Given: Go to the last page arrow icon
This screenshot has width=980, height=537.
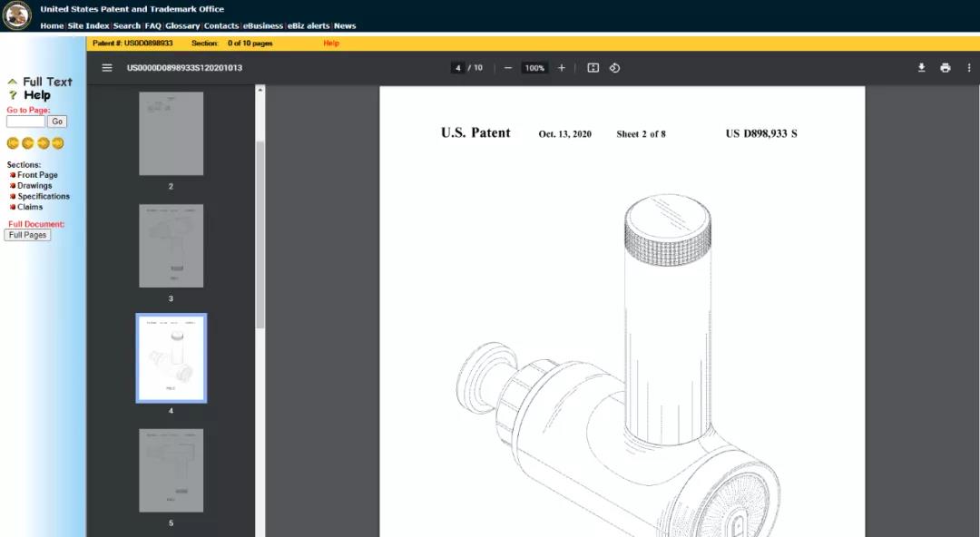Looking at the screenshot, I should [x=58, y=143].
